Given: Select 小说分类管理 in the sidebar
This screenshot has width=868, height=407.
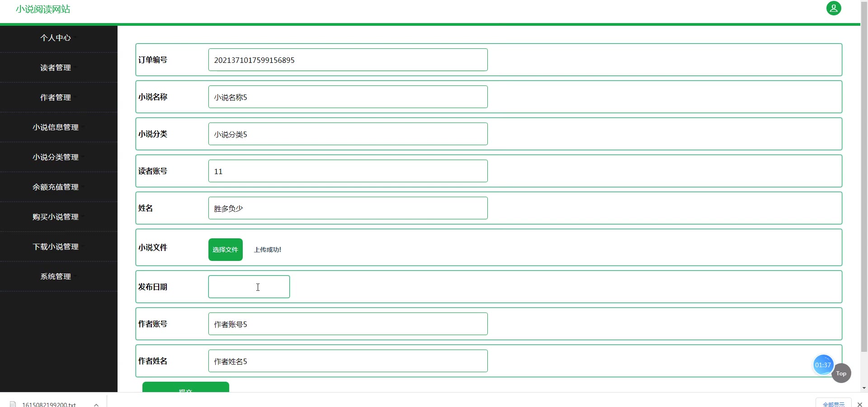Looking at the screenshot, I should 56,157.
